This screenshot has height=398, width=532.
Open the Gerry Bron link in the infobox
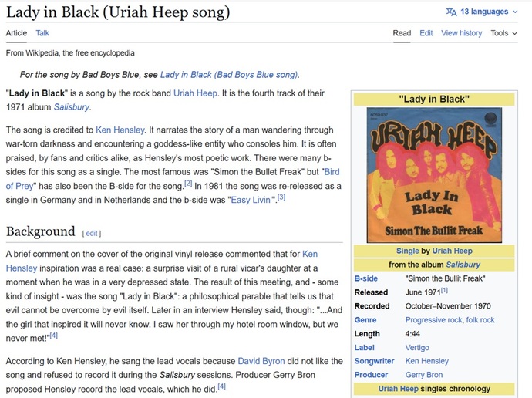tap(424, 375)
